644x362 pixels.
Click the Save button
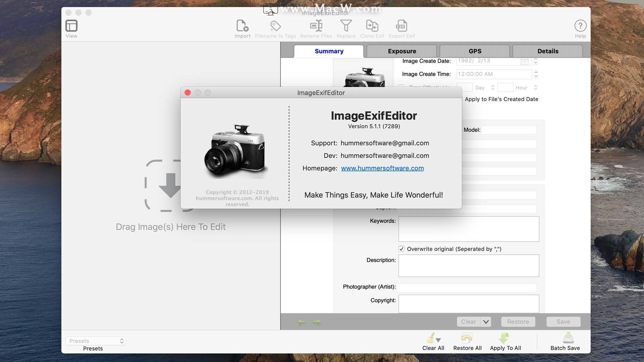pyautogui.click(x=563, y=322)
